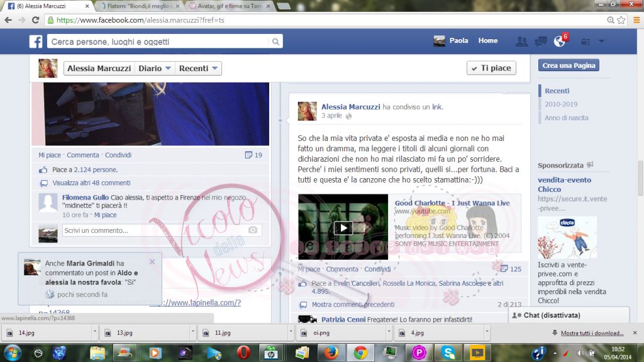Click Chicco ad image thumbnail
This screenshot has width=644, height=362.
click(x=567, y=237)
